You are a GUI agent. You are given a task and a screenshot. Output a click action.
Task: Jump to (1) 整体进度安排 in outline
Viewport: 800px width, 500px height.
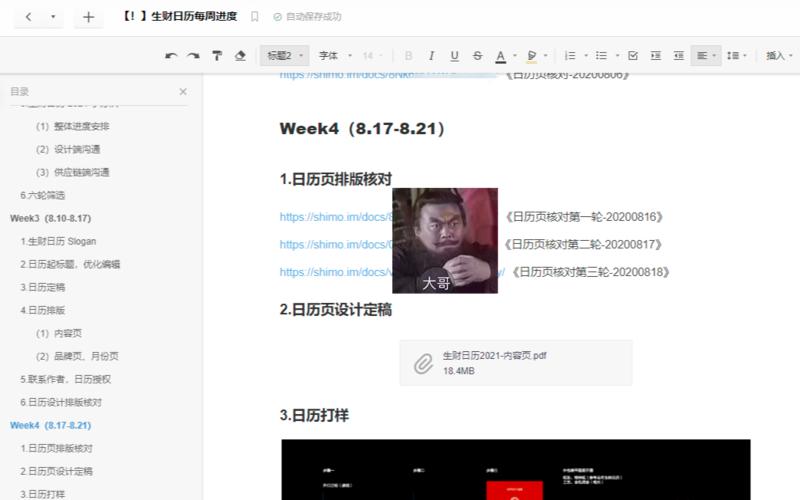72,126
